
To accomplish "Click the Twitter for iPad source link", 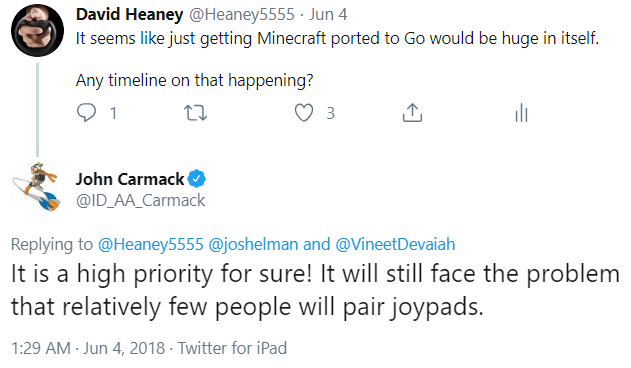I will [232, 348].
